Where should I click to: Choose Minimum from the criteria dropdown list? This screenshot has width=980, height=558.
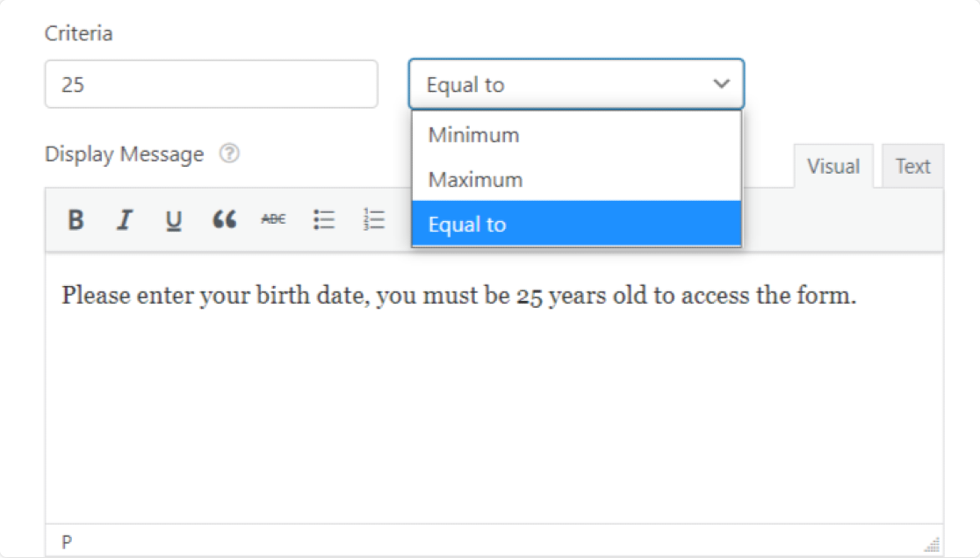[576, 135]
